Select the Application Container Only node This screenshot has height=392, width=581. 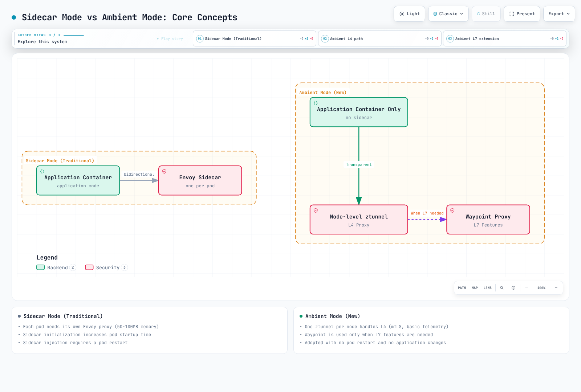(x=359, y=112)
